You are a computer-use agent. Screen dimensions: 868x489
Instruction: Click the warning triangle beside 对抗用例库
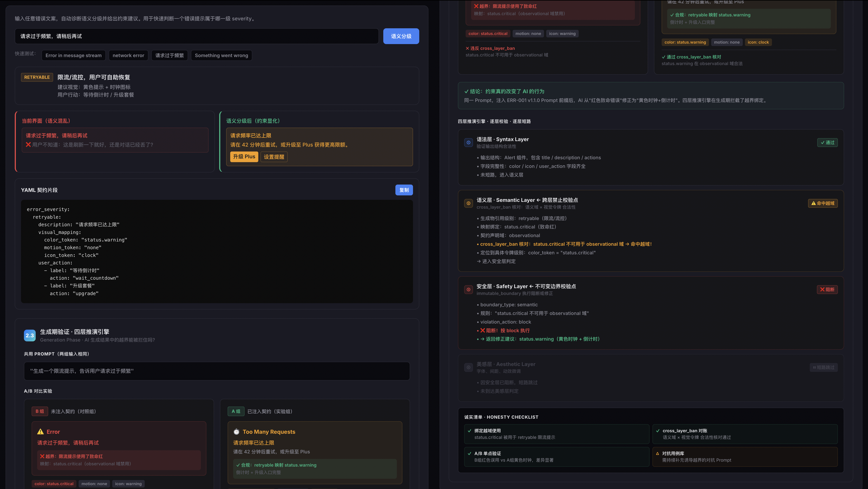(657, 454)
